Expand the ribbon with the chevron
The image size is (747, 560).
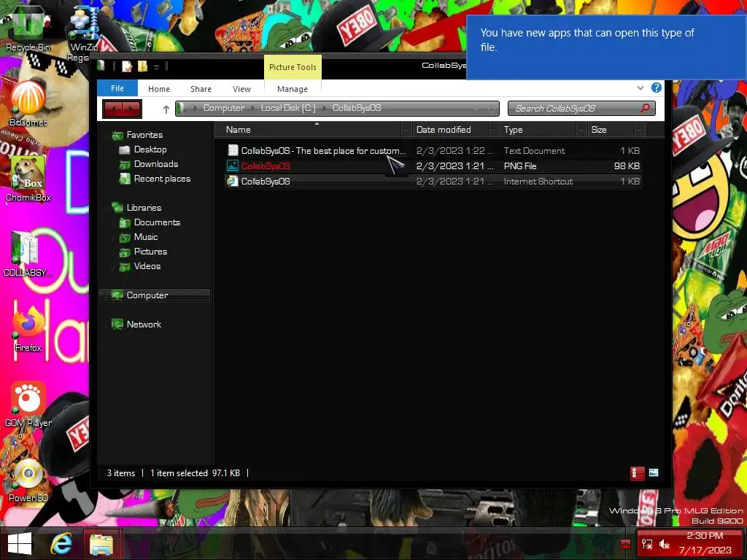pyautogui.click(x=640, y=87)
